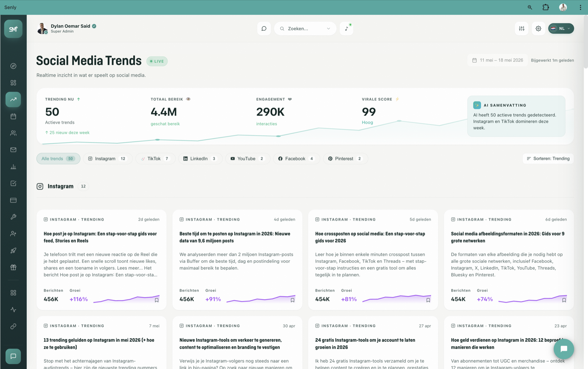The height and width of the screenshot is (369, 588).
Task: Click the Virale Score value 99
Action: click(x=369, y=112)
